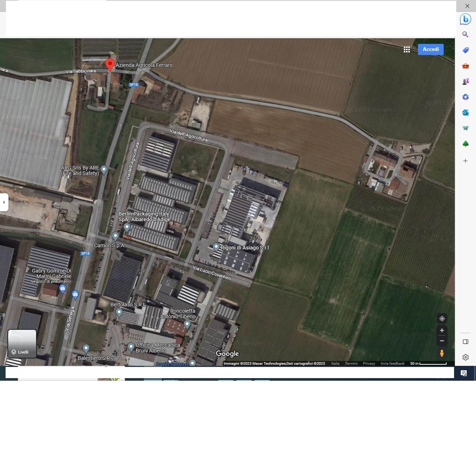Image resolution: width=476 pixels, height=464 pixels.
Task: Close the window with the X button
Action: [467, 6]
